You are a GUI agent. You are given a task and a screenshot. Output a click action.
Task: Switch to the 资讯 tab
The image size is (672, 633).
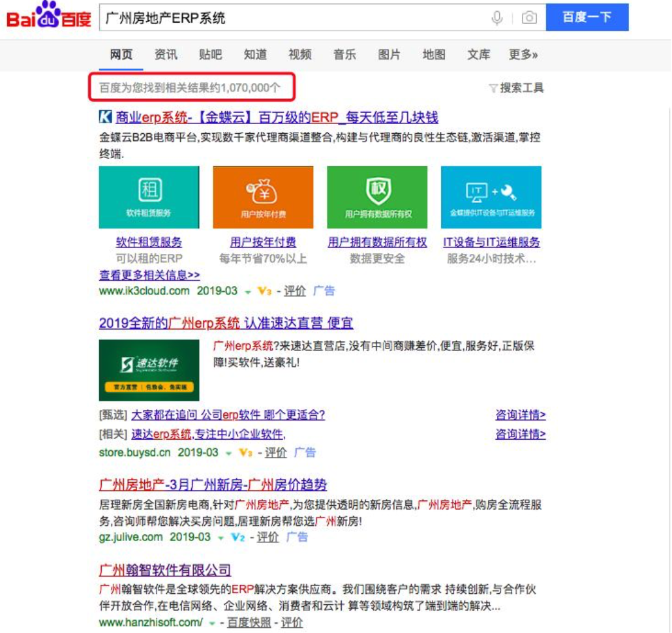point(166,54)
